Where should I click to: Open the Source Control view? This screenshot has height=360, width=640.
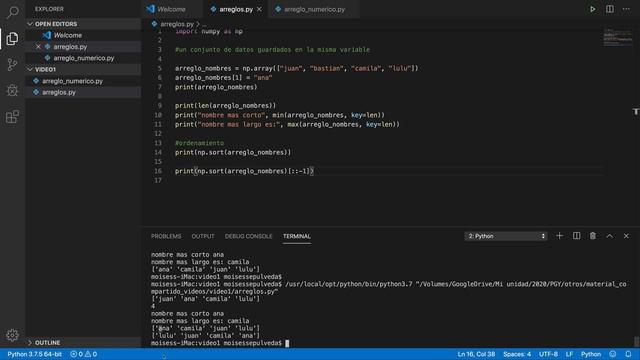point(13,64)
